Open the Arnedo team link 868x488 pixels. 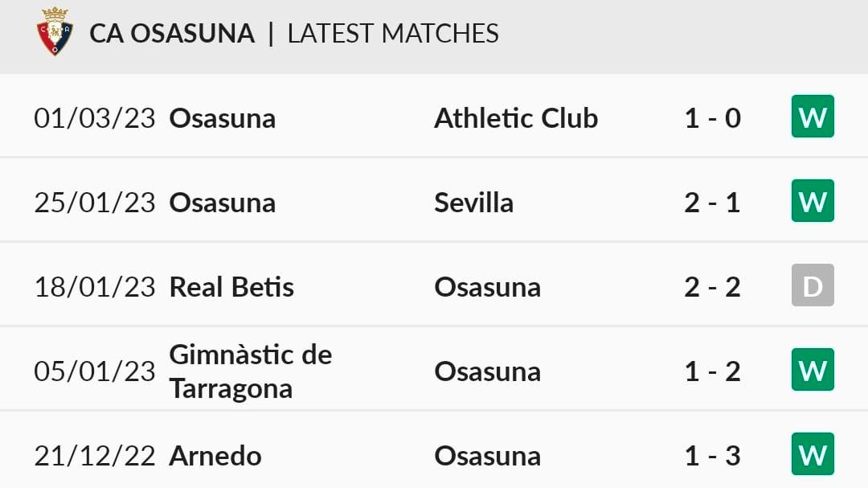pyautogui.click(x=215, y=456)
